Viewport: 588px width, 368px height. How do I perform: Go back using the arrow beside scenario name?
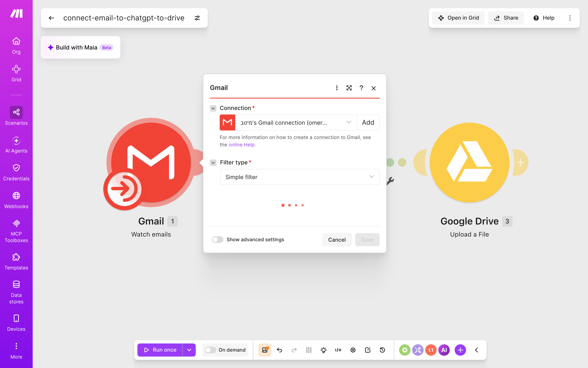(x=51, y=18)
